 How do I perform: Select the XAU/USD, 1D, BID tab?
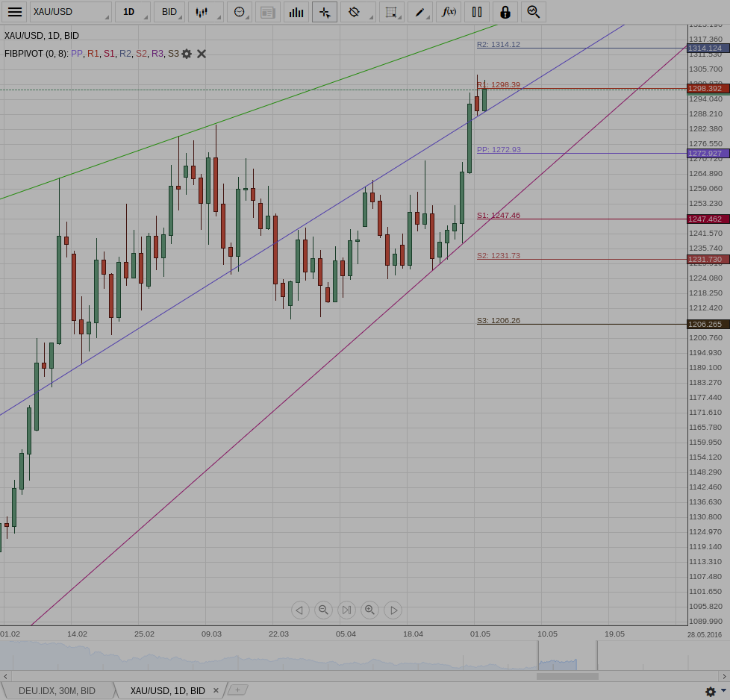pyautogui.click(x=168, y=691)
